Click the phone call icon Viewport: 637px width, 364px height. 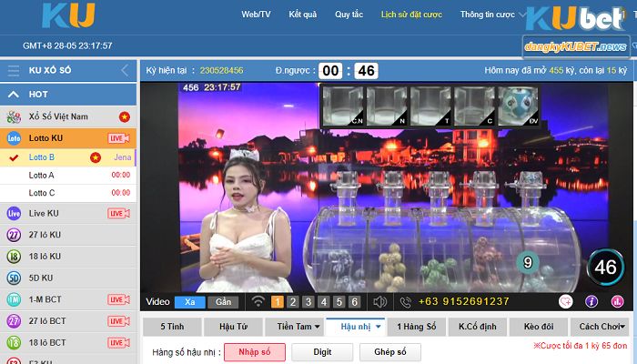pos(406,302)
